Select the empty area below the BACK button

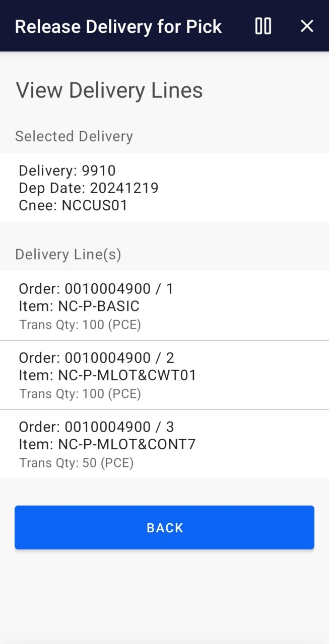[164, 594]
